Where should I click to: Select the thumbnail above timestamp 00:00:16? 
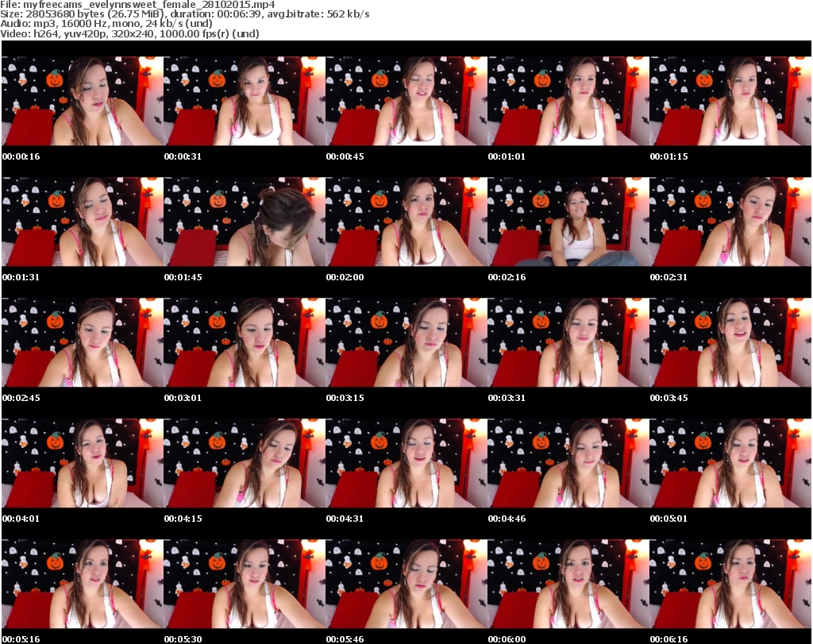pos(83,101)
